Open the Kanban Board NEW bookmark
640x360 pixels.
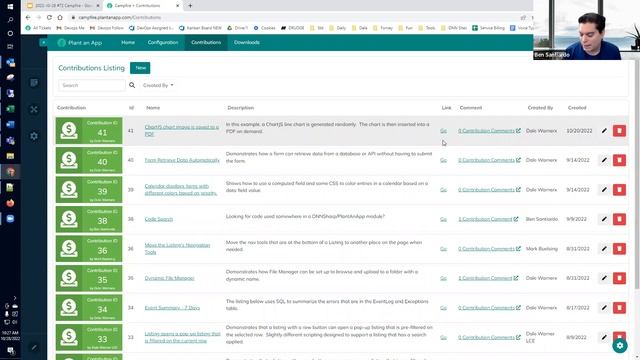click(200, 28)
